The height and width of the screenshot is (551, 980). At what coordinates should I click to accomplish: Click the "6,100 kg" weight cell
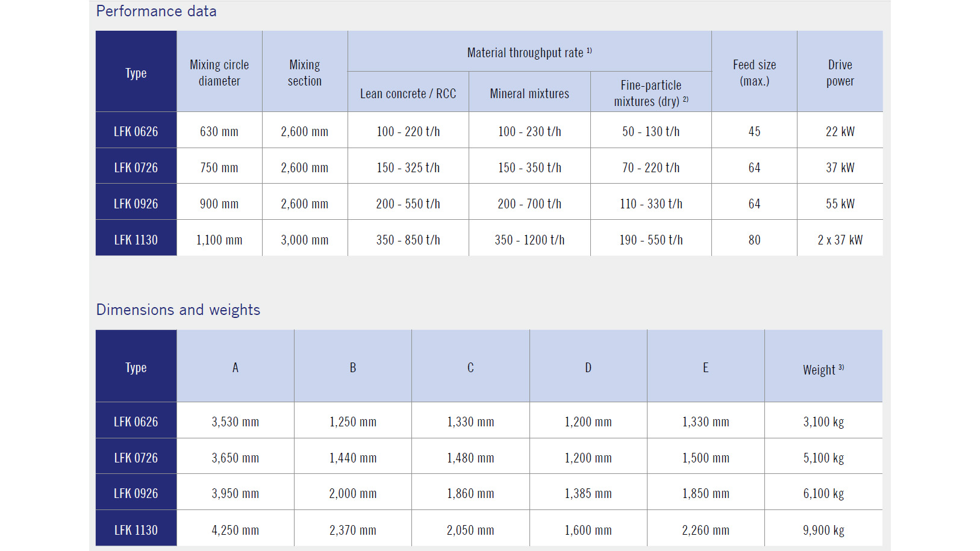tap(823, 493)
